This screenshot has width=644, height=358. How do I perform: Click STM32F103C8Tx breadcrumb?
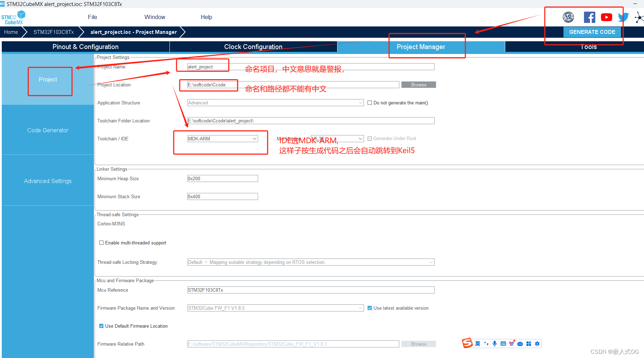pos(54,32)
